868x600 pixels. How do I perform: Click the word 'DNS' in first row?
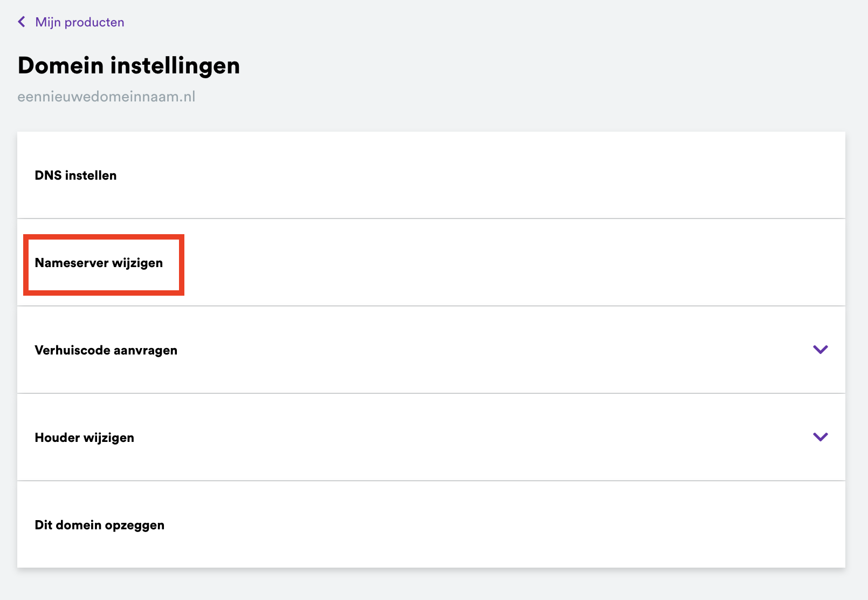(x=48, y=175)
